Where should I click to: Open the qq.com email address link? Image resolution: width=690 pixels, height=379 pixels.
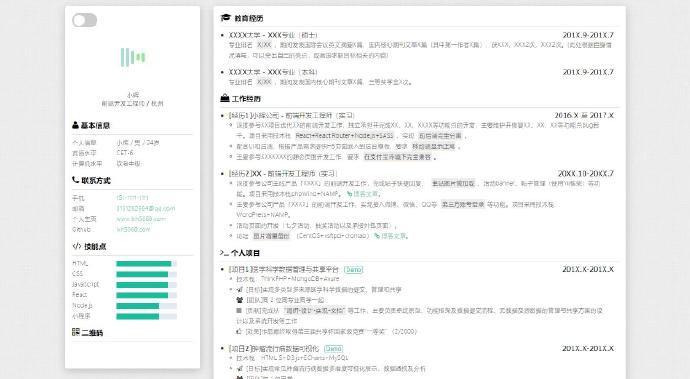146,208
